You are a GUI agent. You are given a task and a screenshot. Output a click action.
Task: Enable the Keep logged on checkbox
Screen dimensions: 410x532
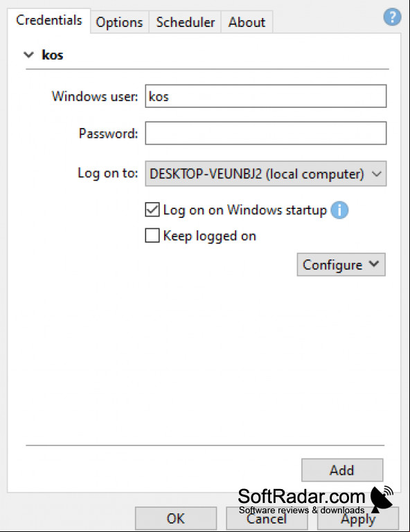(152, 235)
